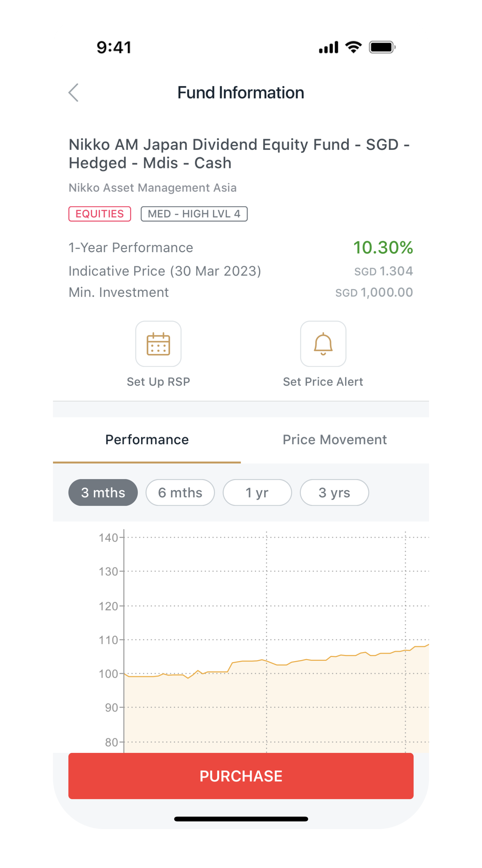
Task: Tap the Set Price Alert bell icon
Action: click(323, 344)
